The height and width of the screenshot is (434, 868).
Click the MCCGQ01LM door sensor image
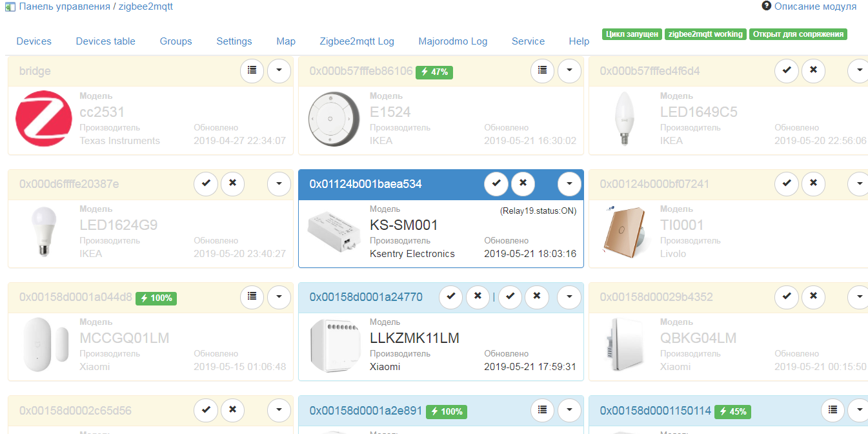point(45,346)
